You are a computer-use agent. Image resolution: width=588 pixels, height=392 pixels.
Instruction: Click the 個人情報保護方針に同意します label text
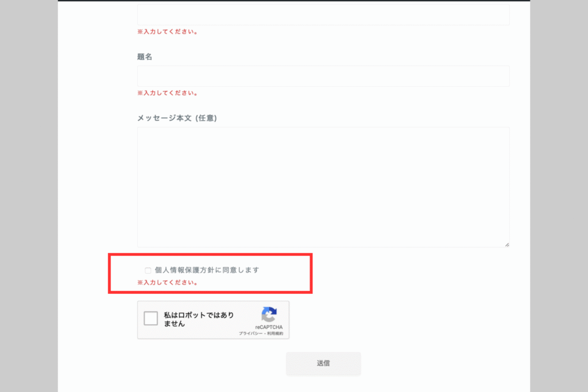(x=207, y=270)
